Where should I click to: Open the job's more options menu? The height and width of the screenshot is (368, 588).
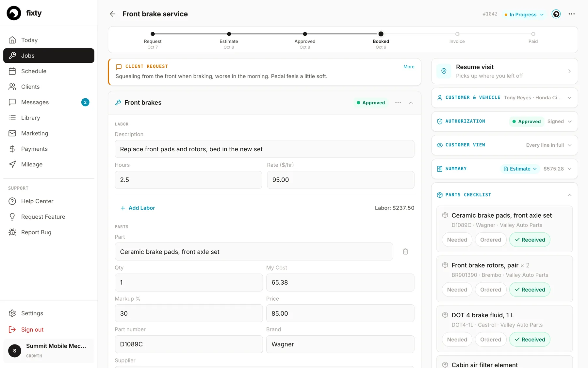571,14
